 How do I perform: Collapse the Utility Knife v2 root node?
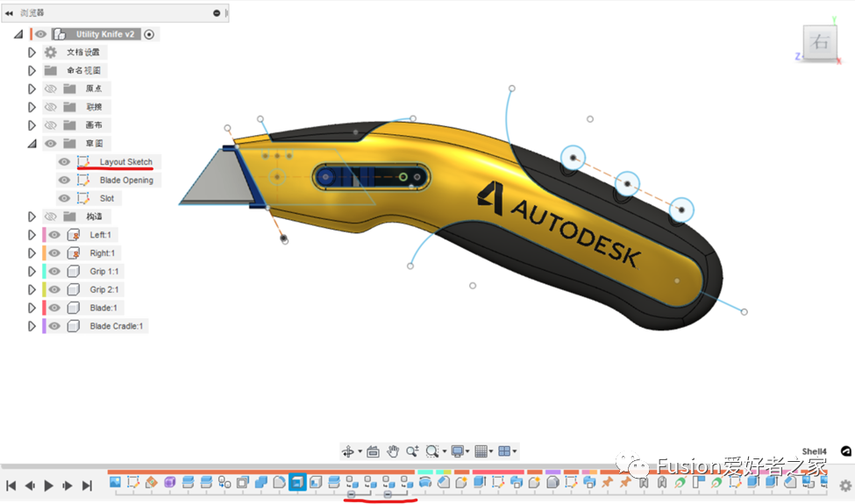click(18, 34)
